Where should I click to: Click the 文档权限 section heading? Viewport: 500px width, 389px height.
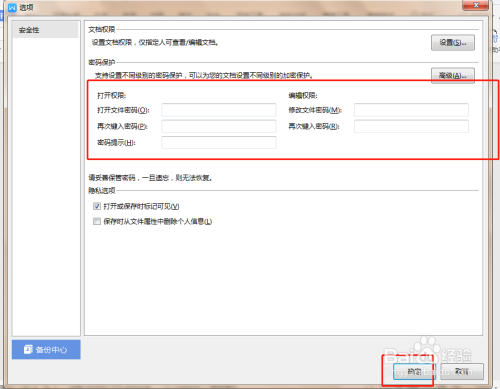pyautogui.click(x=102, y=30)
